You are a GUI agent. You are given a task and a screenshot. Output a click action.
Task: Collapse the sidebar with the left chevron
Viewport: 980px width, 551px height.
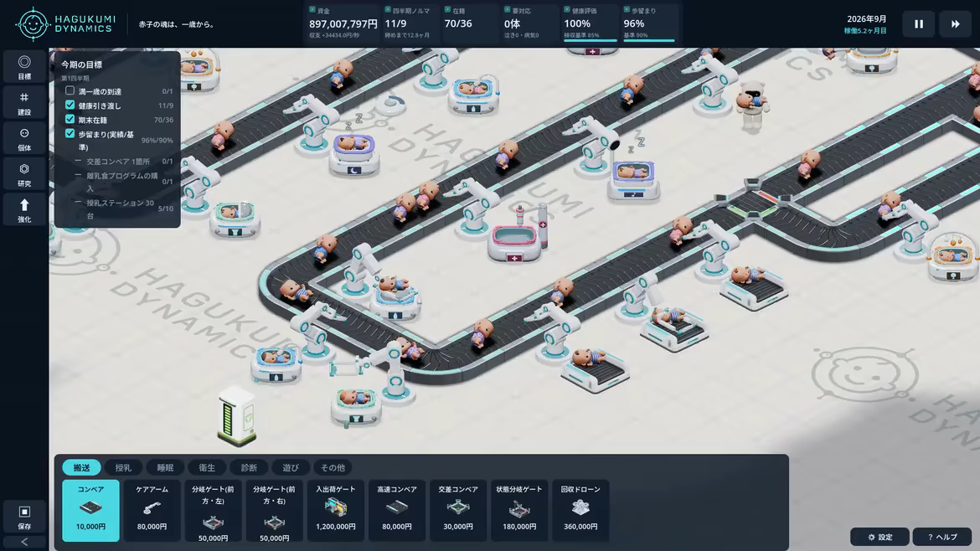tap(23, 542)
